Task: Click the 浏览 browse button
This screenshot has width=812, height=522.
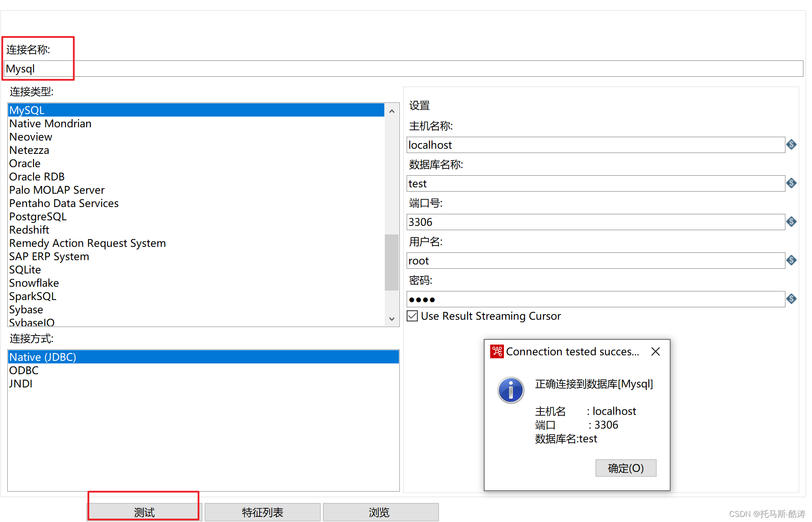Action: click(x=381, y=512)
